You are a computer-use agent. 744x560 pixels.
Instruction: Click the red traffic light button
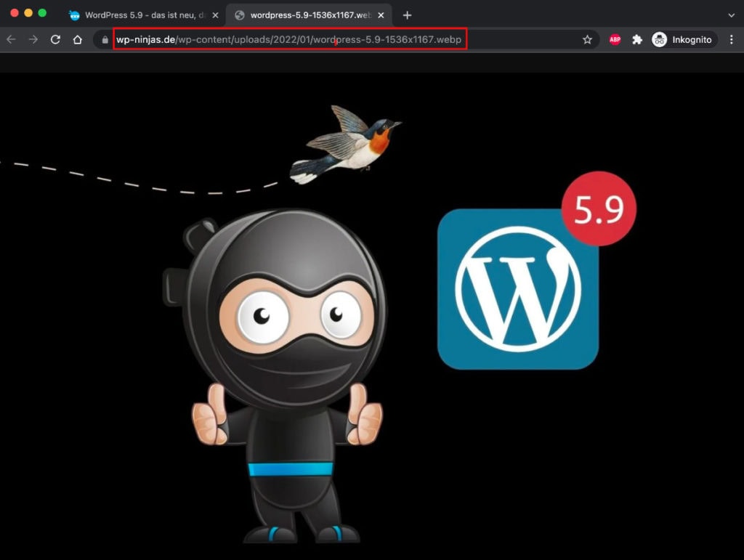tap(15, 12)
